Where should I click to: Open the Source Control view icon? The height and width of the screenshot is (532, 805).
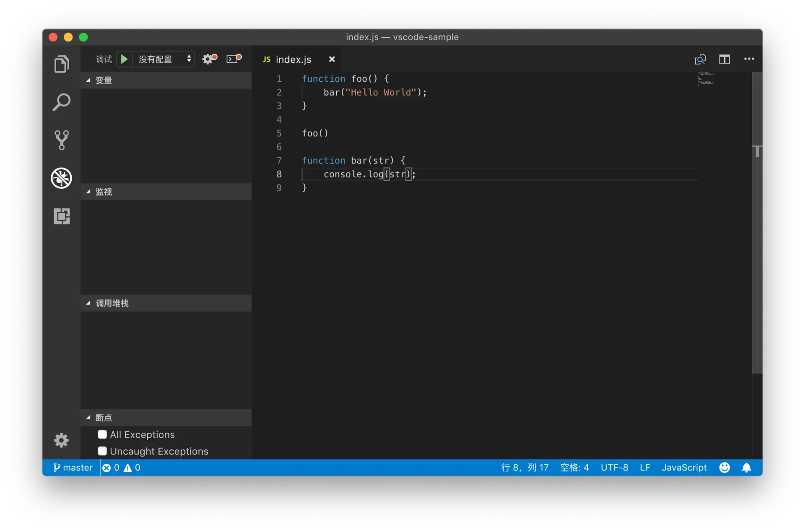62,140
